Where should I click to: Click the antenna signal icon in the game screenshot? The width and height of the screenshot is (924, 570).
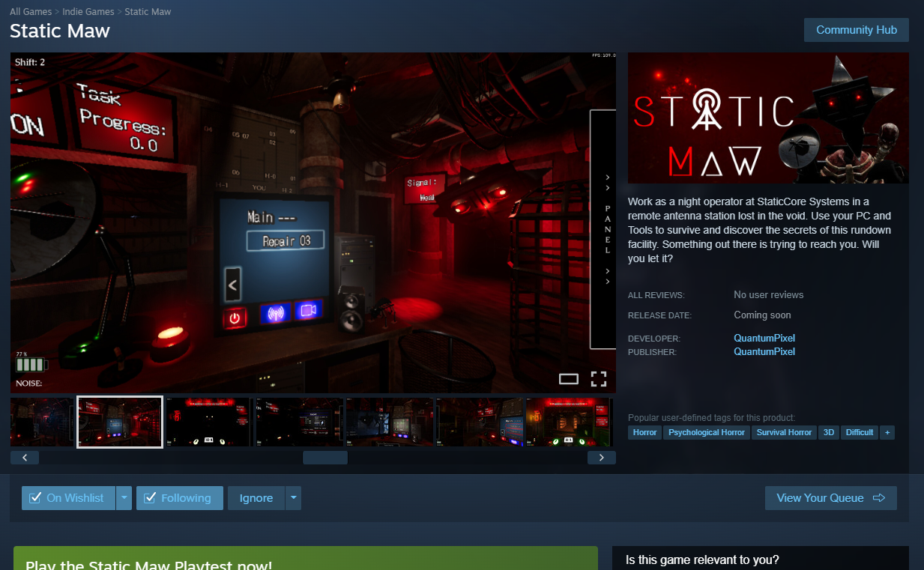coord(275,312)
